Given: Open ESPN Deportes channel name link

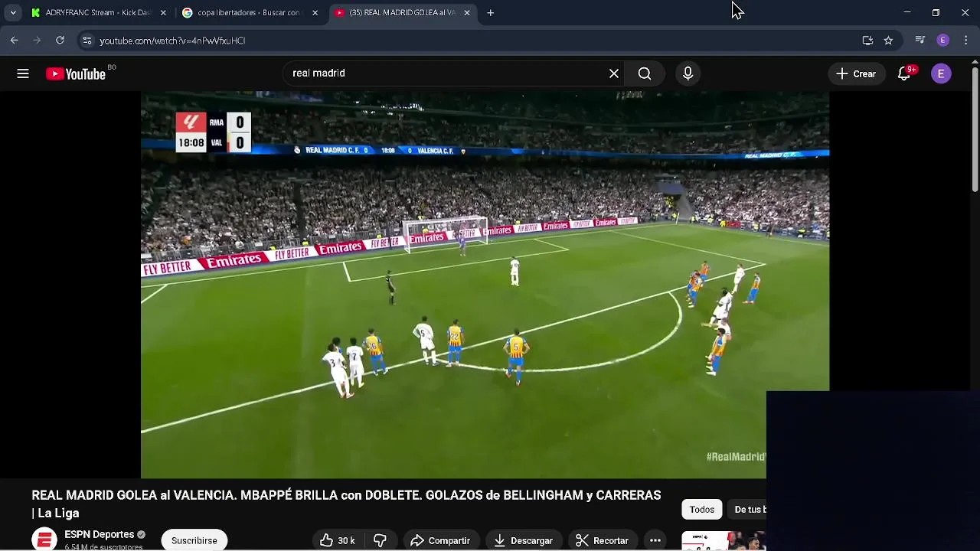Looking at the screenshot, I should point(99,534).
